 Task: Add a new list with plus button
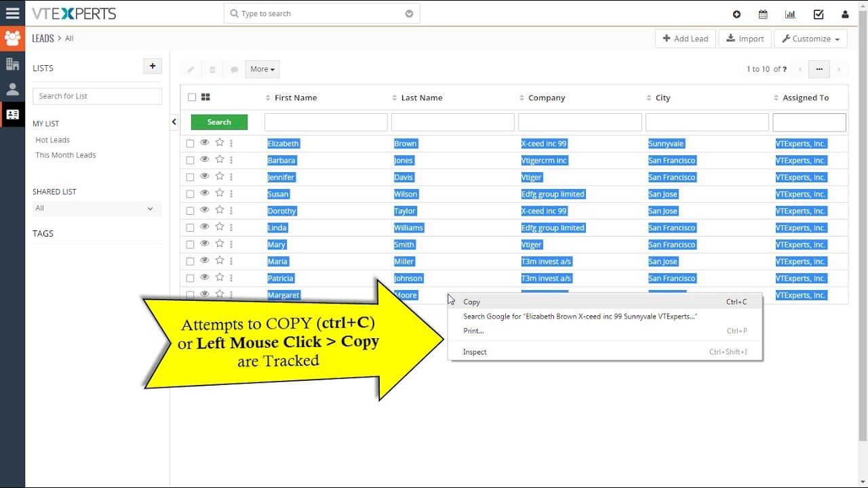[153, 66]
